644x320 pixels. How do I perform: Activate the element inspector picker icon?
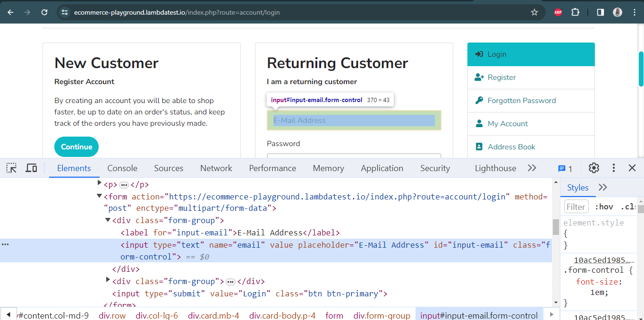point(11,168)
